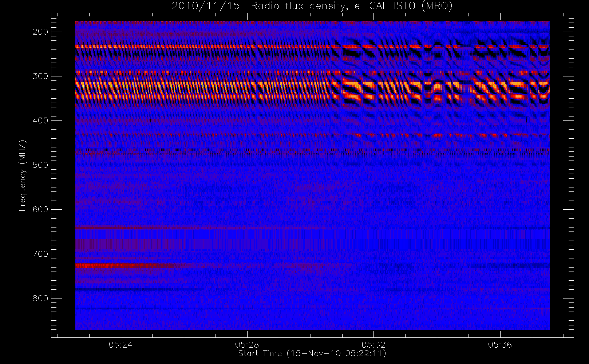Click the 500 frequency tick label
This screenshot has width=589, height=364.
[x=40, y=165]
